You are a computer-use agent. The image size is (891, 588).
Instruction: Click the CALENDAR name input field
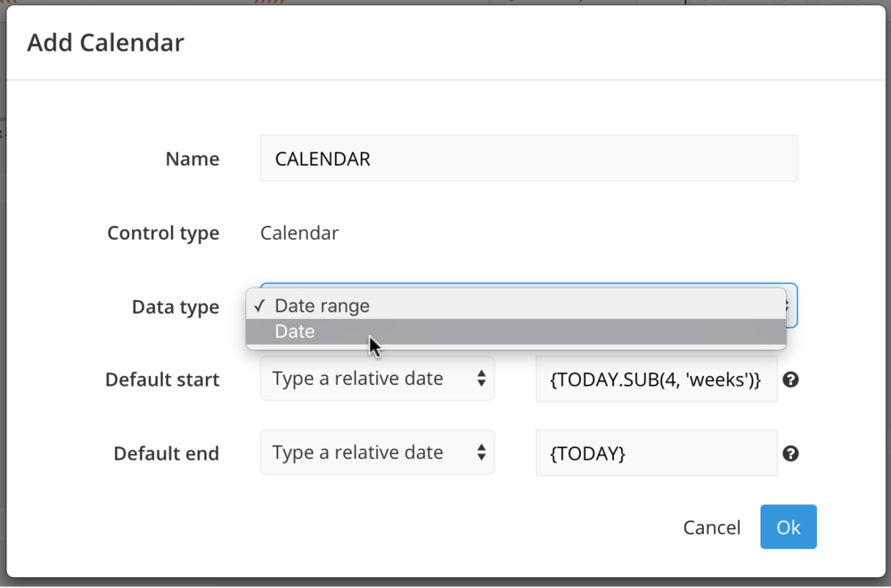tap(527, 158)
